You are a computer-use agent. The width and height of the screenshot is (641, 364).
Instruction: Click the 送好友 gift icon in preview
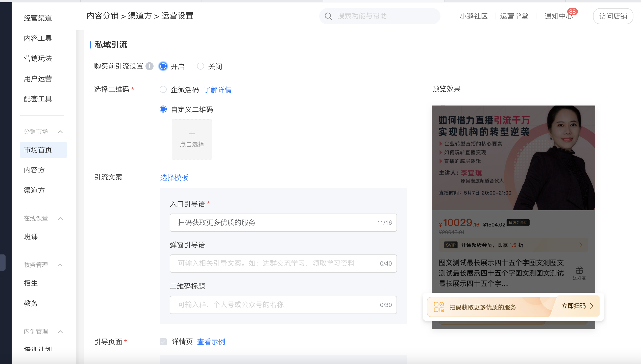[579, 270]
